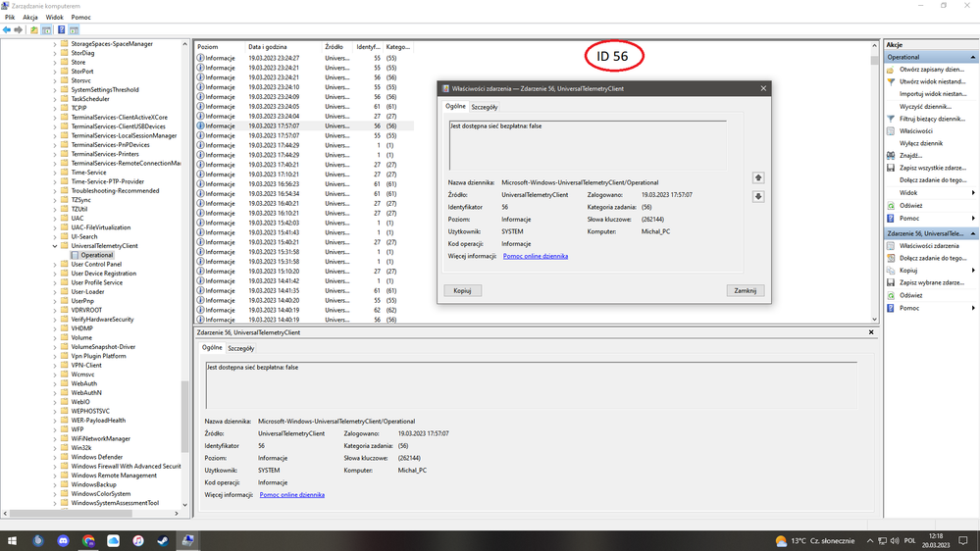The width and height of the screenshot is (980, 551).
Task: Switch to Szczegóły tab in event dialog
Action: coord(485,107)
